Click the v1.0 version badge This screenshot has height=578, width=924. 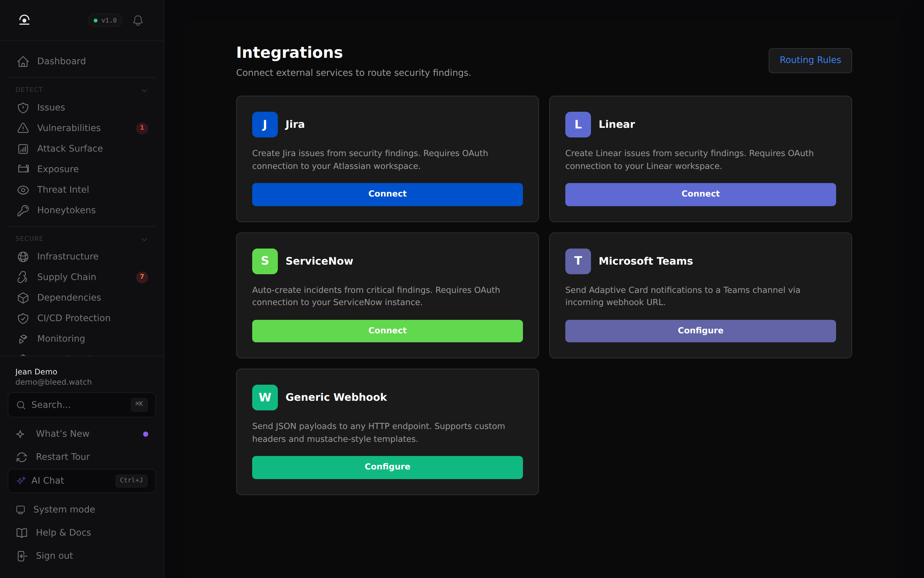click(x=105, y=20)
